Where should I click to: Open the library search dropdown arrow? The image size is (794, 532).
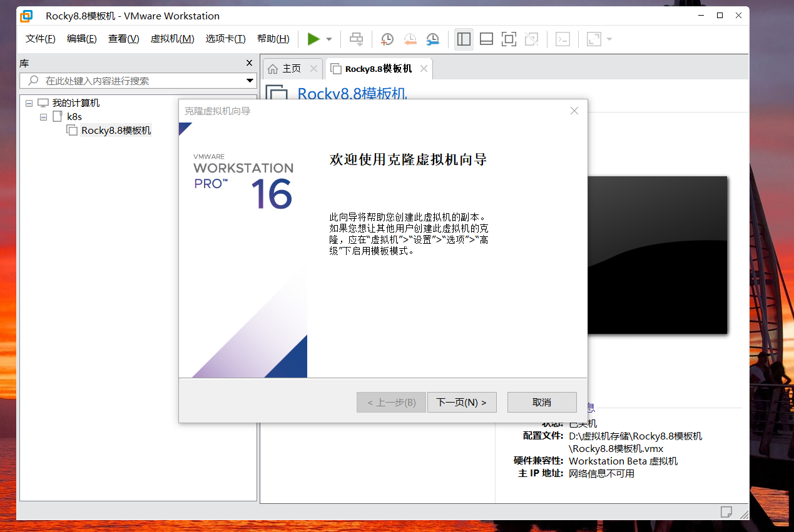pyautogui.click(x=250, y=81)
